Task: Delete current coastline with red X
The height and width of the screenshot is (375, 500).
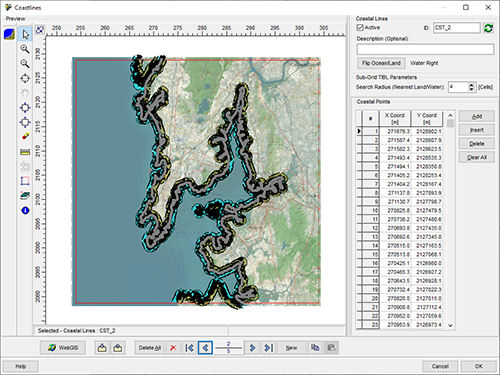Action: 173,348
